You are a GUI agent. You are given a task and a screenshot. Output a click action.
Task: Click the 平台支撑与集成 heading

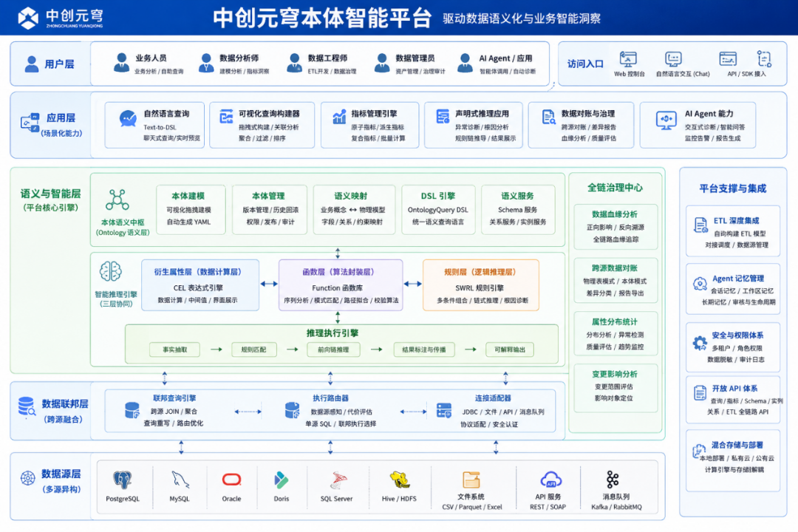tap(732, 189)
